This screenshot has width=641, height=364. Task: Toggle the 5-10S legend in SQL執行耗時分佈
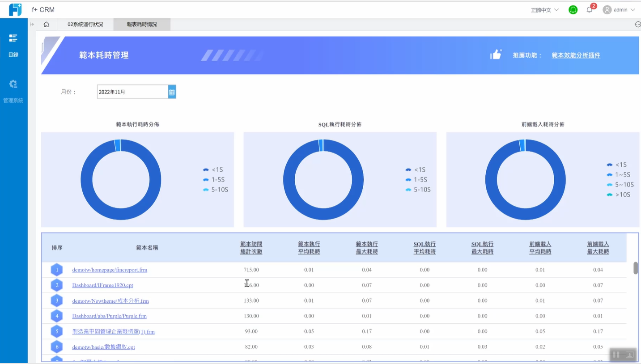point(418,190)
